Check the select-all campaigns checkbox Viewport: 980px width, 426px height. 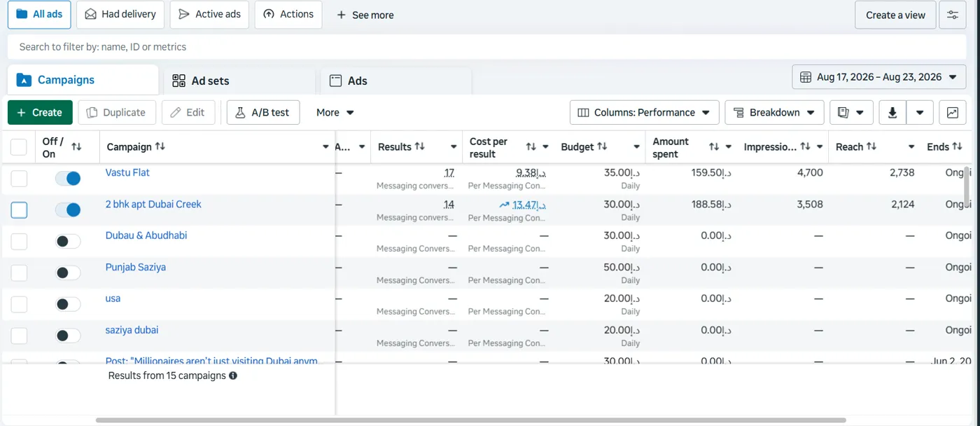(19, 147)
